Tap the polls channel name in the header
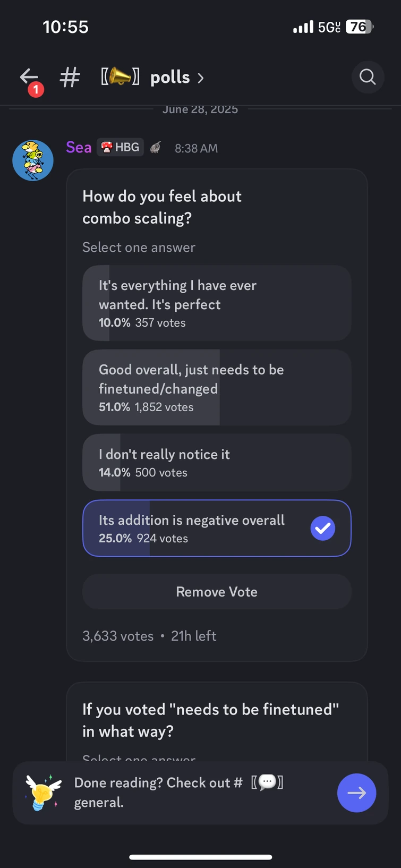 tap(169, 77)
